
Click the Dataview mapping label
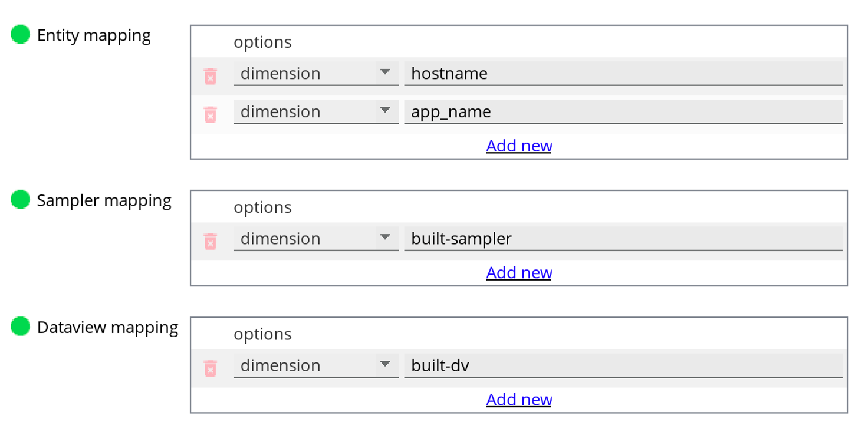(x=107, y=327)
